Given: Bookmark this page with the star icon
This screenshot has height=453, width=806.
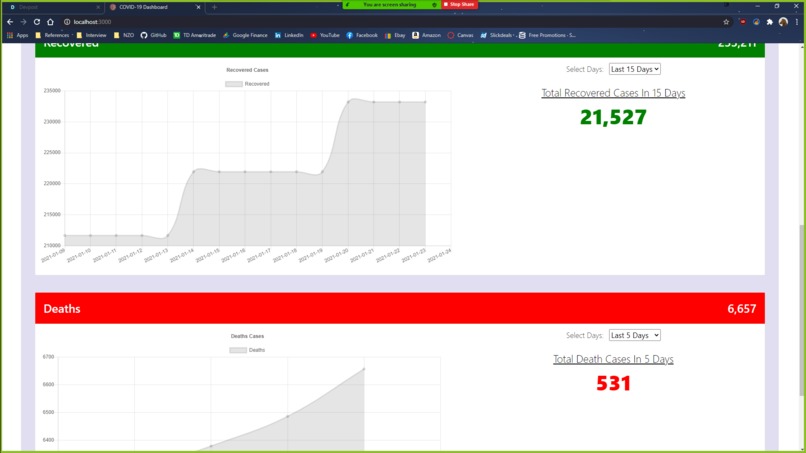Looking at the screenshot, I should [x=726, y=22].
